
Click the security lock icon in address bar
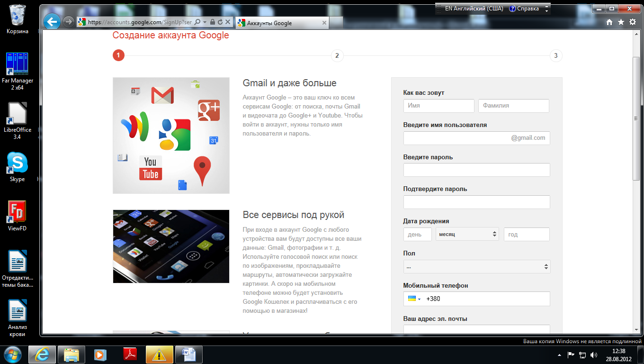(x=213, y=22)
